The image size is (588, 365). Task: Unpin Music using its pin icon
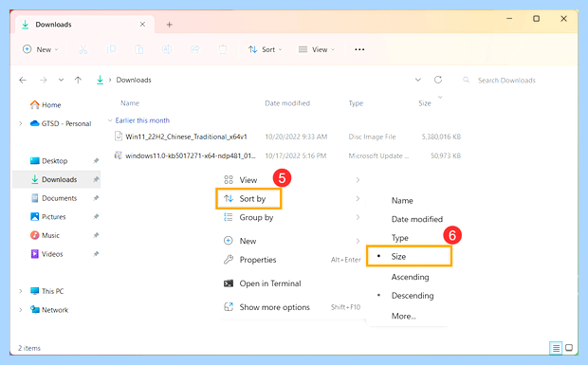pyautogui.click(x=96, y=235)
